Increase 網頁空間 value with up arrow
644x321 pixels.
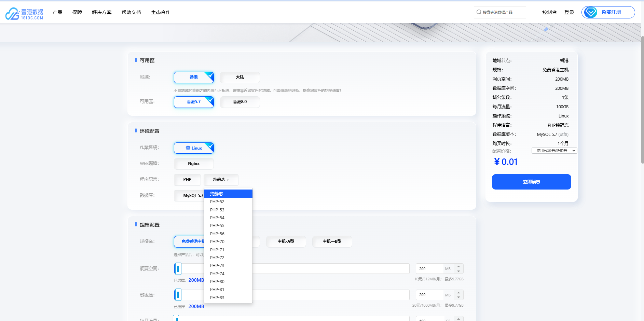pyautogui.click(x=458, y=266)
